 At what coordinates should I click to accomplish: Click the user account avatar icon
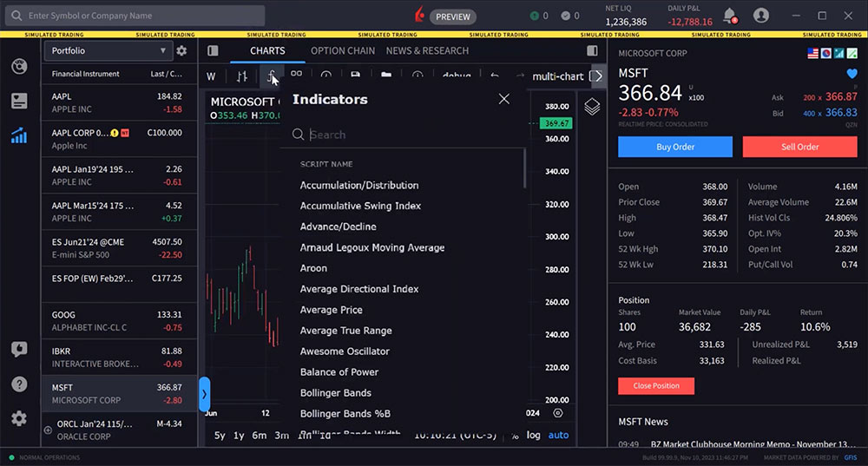tap(761, 16)
